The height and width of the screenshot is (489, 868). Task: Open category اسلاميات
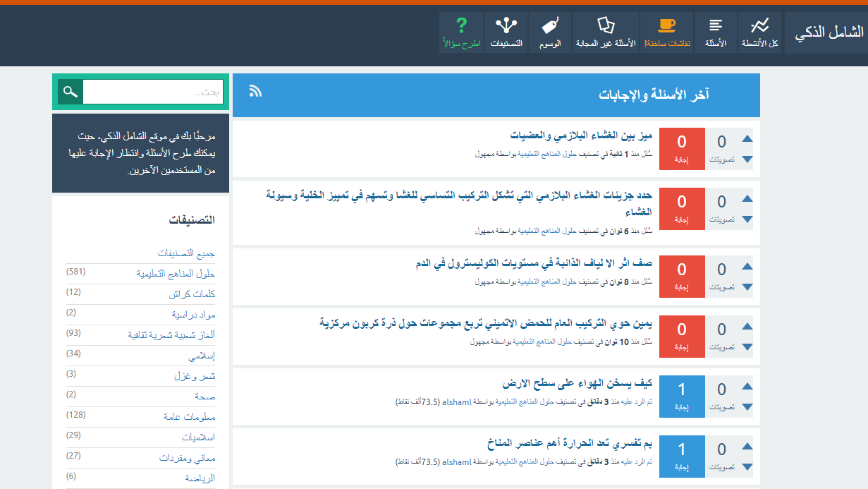(x=198, y=437)
